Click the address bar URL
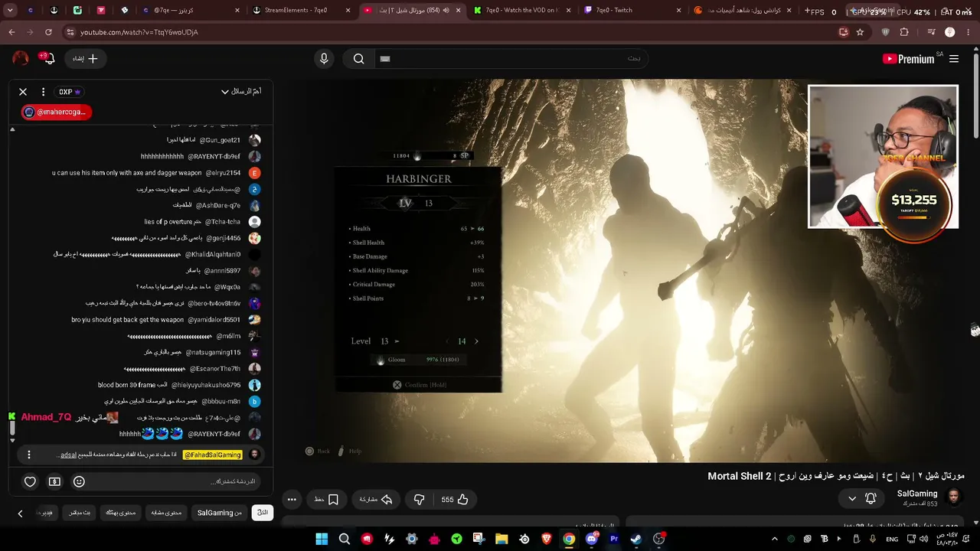This screenshot has height=551, width=980. (x=139, y=32)
